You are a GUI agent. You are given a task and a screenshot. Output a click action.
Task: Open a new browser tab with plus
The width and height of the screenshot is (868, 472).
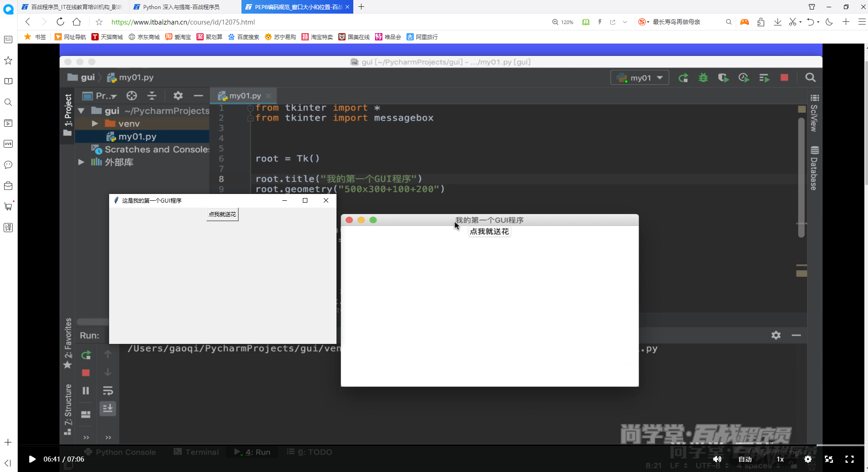361,7
